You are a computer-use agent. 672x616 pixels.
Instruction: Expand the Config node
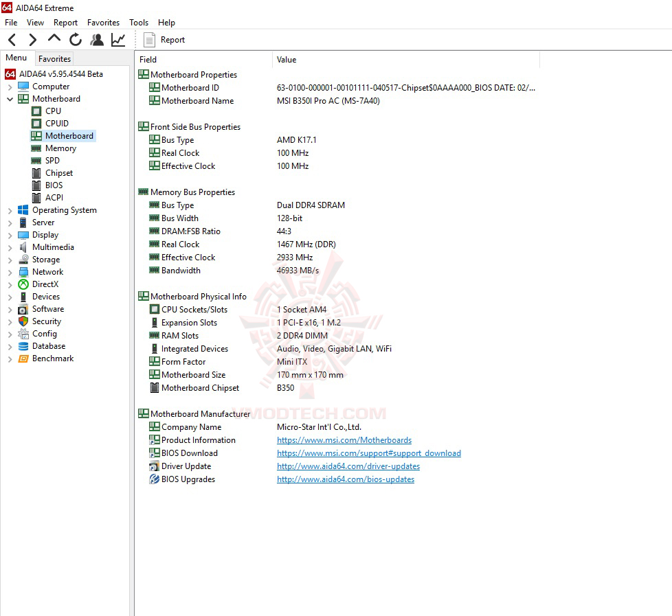[10, 334]
